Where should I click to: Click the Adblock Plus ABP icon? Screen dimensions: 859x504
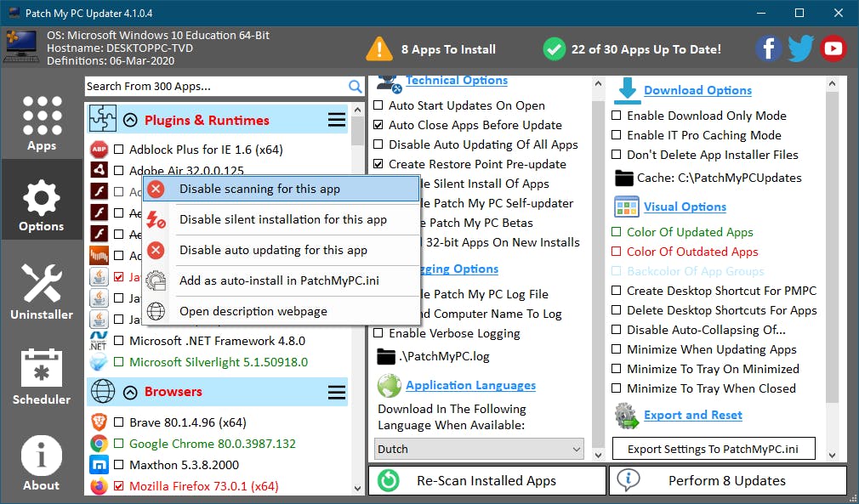coord(100,150)
